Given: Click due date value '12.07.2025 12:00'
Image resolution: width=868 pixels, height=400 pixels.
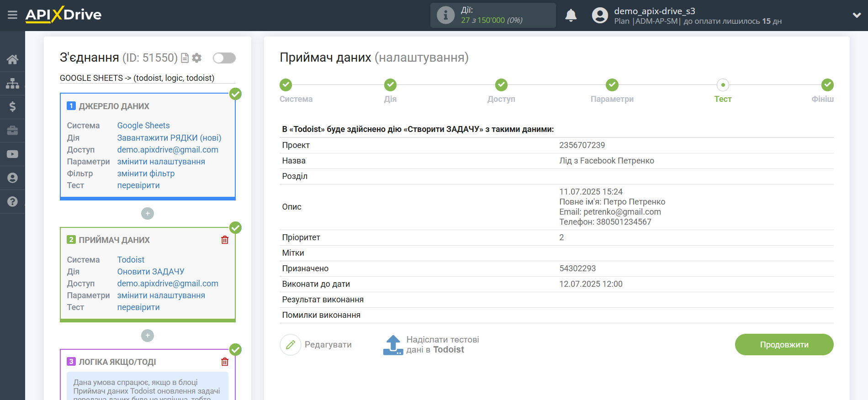Looking at the screenshot, I should [591, 284].
